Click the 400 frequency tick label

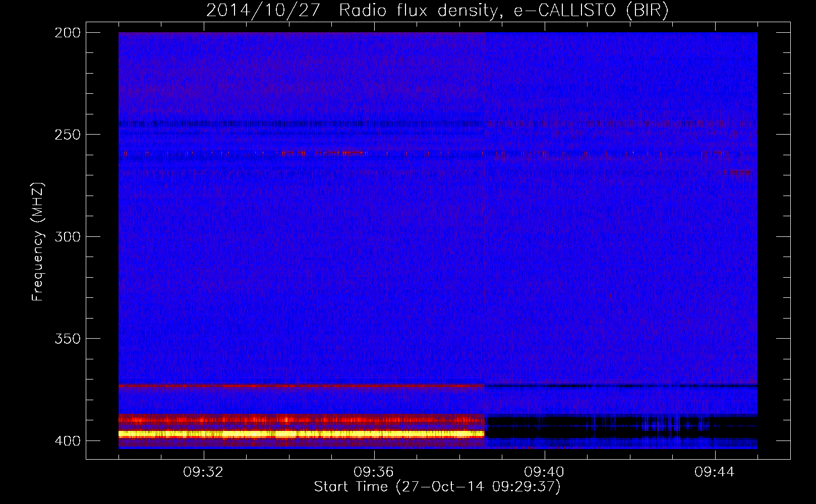pos(68,440)
